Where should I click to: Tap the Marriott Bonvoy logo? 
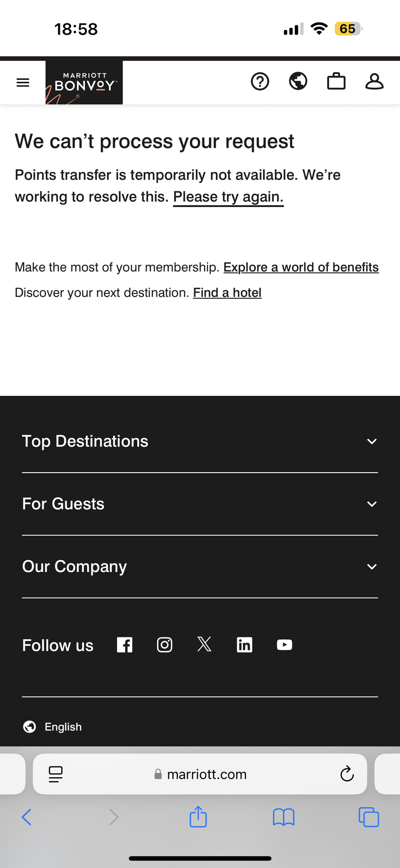[84, 82]
